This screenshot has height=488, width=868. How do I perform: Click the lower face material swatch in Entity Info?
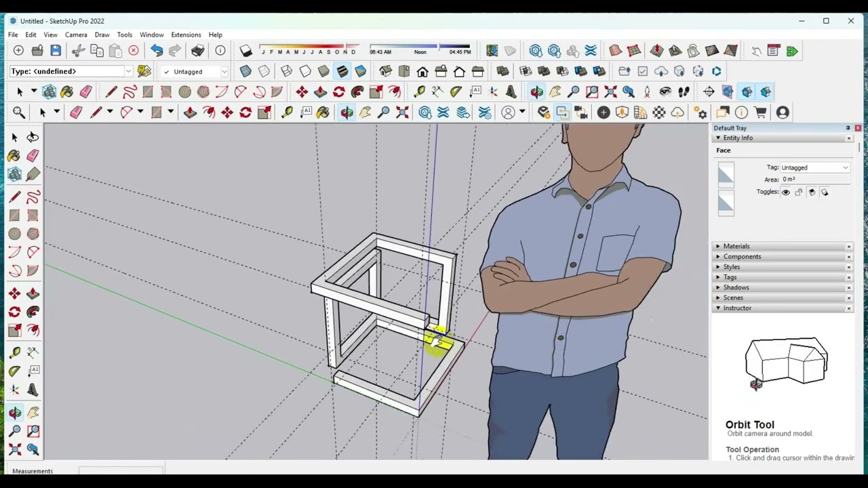point(726,203)
